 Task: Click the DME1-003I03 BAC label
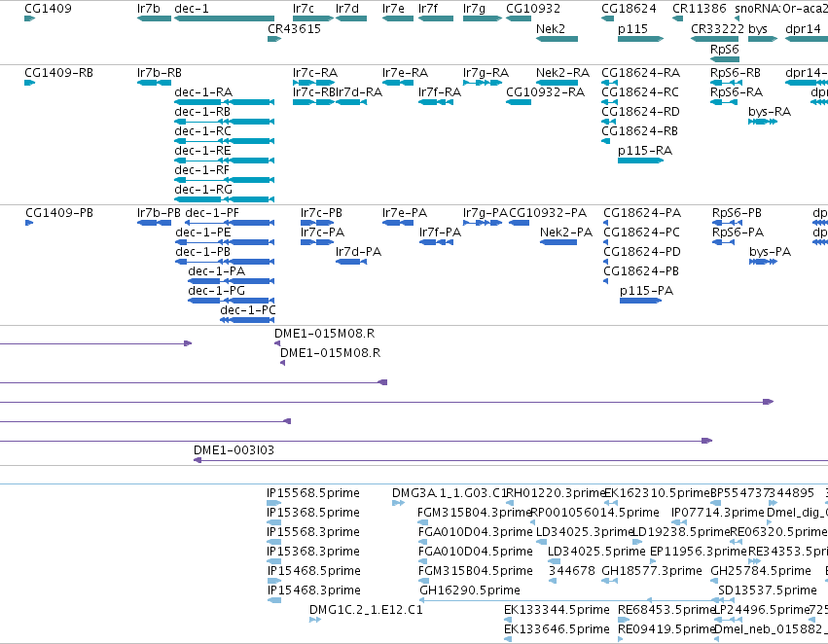[x=234, y=450]
